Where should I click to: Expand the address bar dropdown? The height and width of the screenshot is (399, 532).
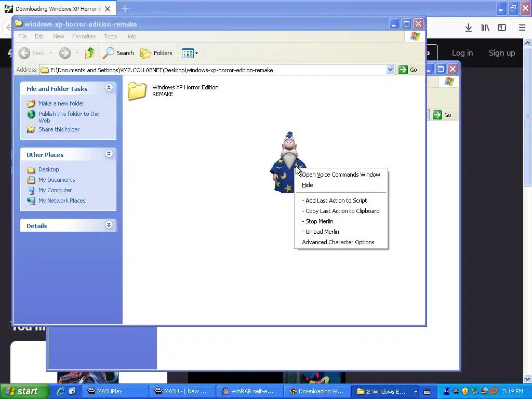[x=390, y=70]
